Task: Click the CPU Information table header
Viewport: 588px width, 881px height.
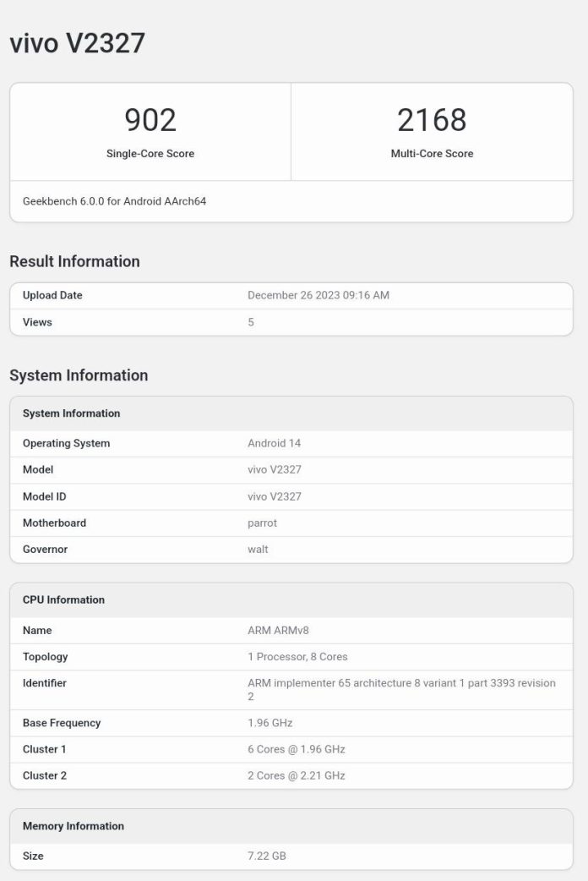Action: [x=291, y=600]
